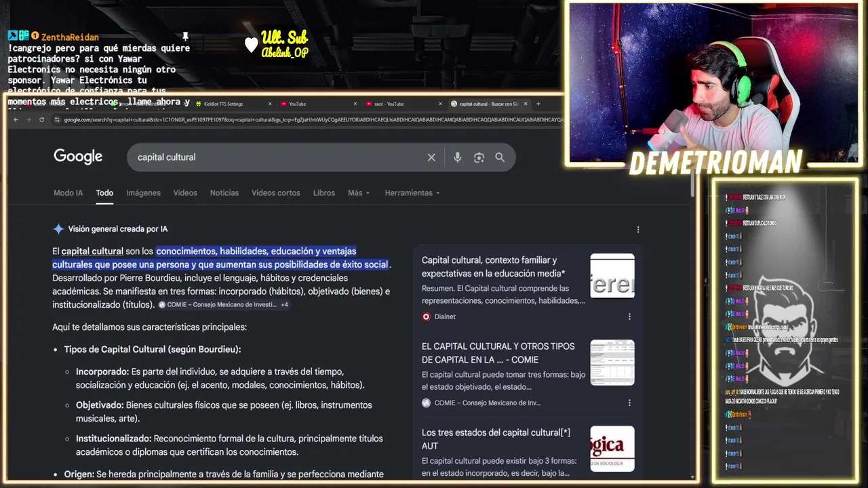Click the AI overview sparkle icon
The height and width of the screenshot is (488, 868).
click(58, 229)
